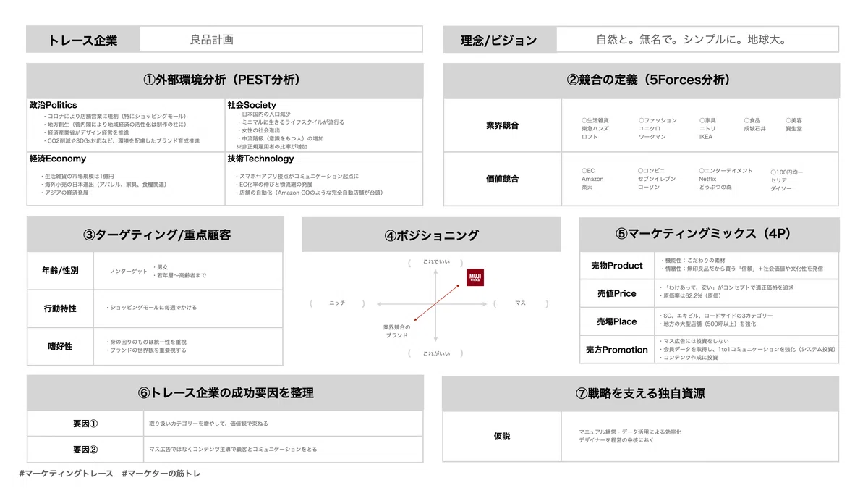Click the 売方Promotion row label
The height and width of the screenshot is (488, 868).
click(x=617, y=350)
